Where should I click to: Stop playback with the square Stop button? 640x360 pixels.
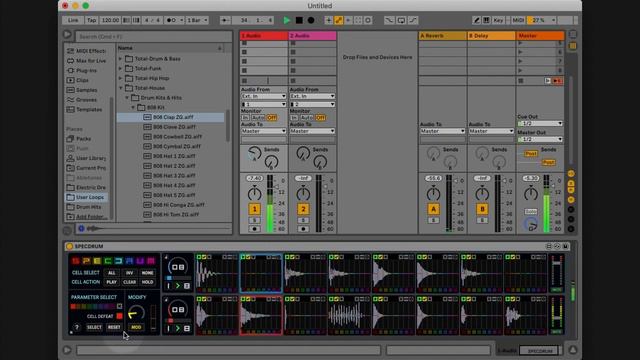tap(299, 20)
